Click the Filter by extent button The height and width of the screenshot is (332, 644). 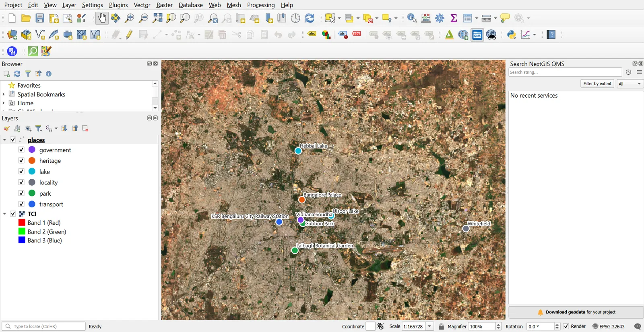(597, 84)
